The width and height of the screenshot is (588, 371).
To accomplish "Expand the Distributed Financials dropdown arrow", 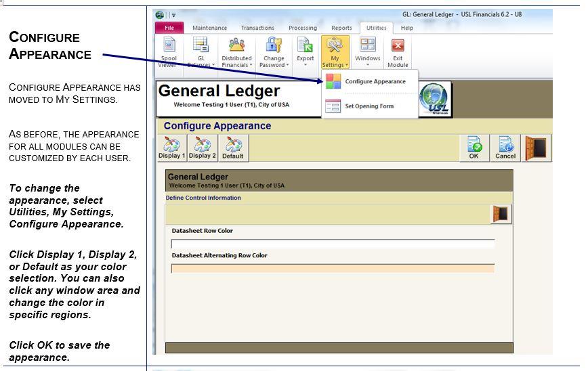I will [251, 65].
